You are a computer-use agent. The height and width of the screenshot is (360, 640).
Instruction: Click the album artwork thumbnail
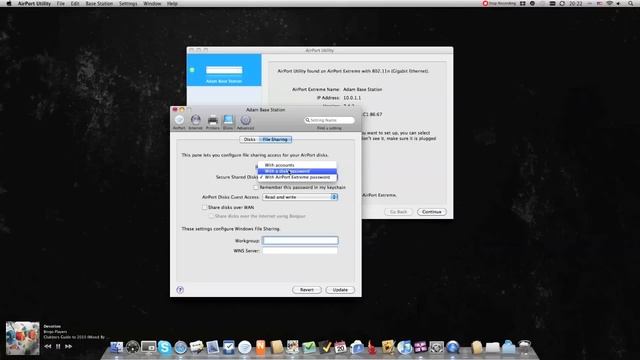[22, 338]
